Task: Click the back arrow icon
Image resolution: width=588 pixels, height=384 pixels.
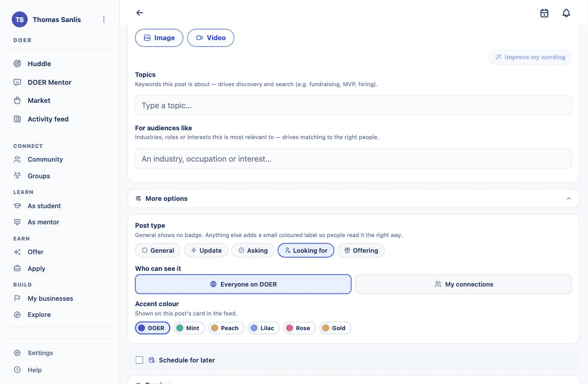Action: tap(140, 13)
